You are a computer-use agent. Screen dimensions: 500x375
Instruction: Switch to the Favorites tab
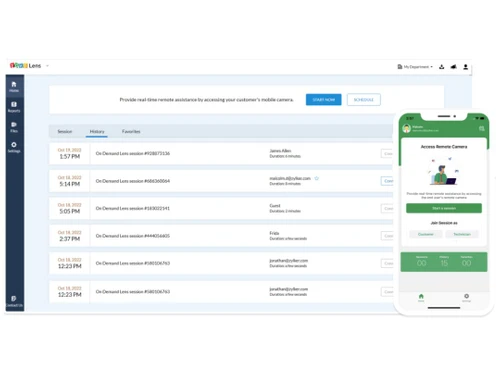pyautogui.click(x=131, y=131)
